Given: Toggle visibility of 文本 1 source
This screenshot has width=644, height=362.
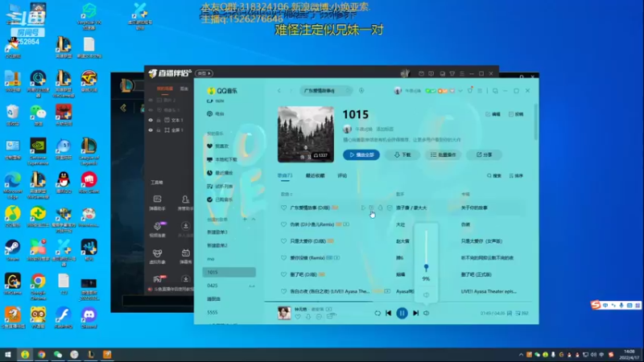Looking at the screenshot, I should pyautogui.click(x=151, y=120).
